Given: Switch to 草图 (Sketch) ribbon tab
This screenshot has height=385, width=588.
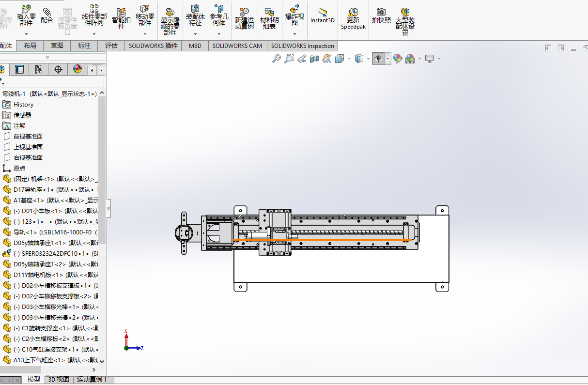Looking at the screenshot, I should (57, 46).
